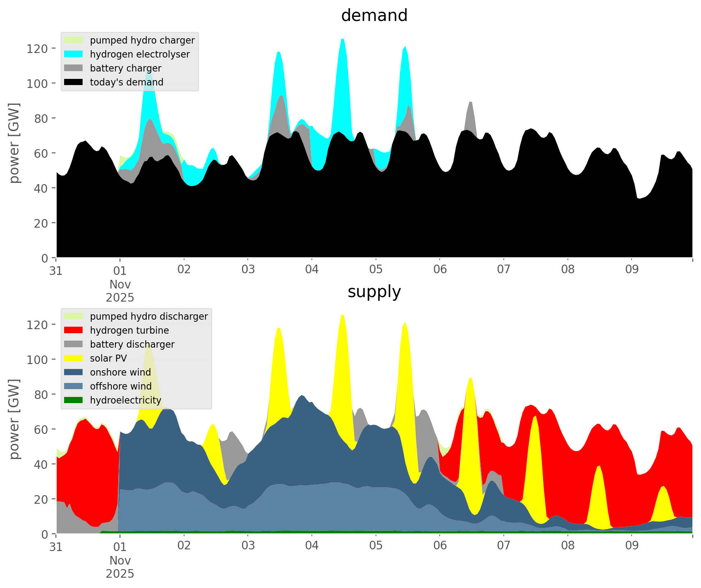
Task: Click the 05 date tick under demand chart
Action: pyautogui.click(x=376, y=270)
